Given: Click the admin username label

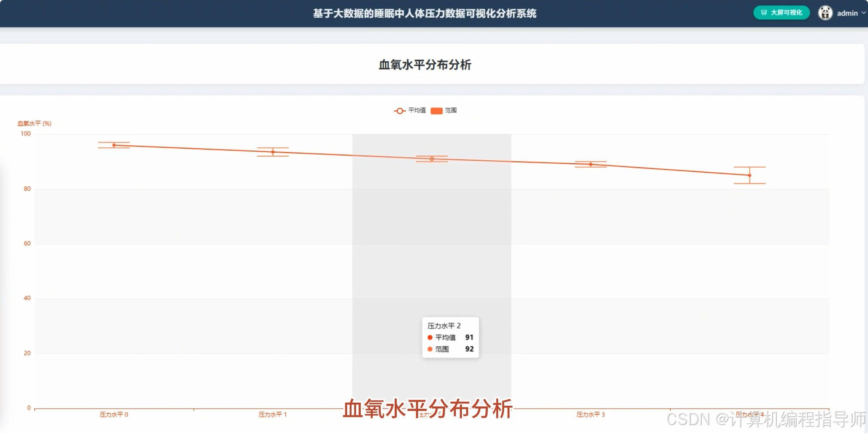Looking at the screenshot, I should 847,13.
